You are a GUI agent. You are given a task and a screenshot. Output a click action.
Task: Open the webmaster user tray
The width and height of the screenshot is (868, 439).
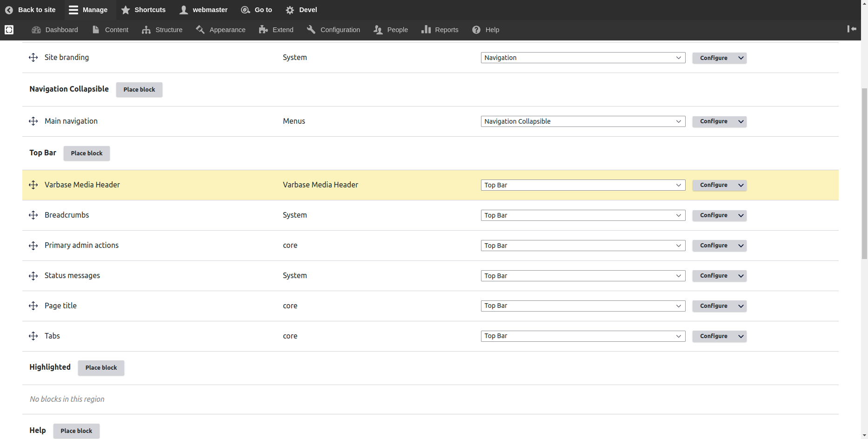pyautogui.click(x=204, y=10)
